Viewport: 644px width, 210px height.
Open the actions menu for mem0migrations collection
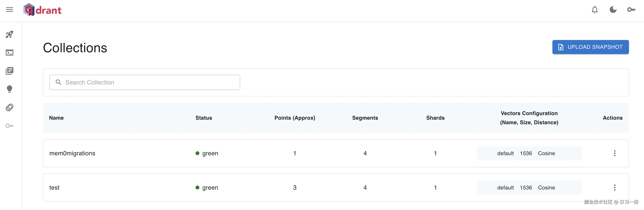point(615,153)
